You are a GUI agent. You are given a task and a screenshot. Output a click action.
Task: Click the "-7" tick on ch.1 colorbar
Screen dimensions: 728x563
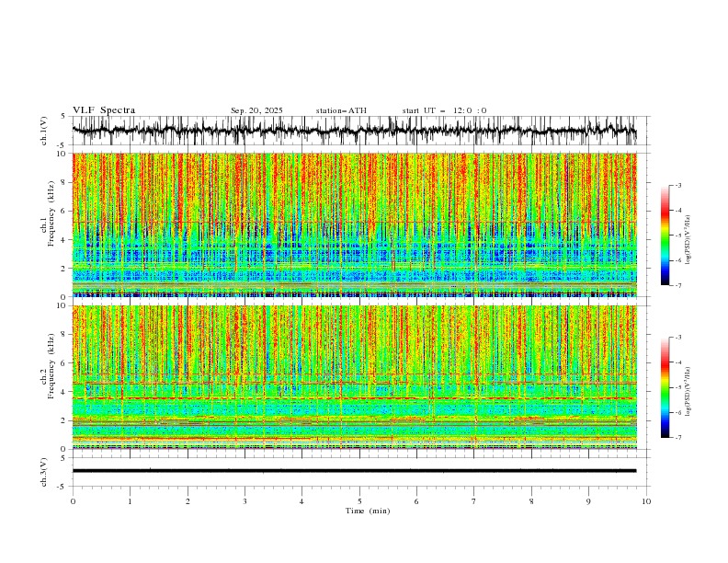678,285
